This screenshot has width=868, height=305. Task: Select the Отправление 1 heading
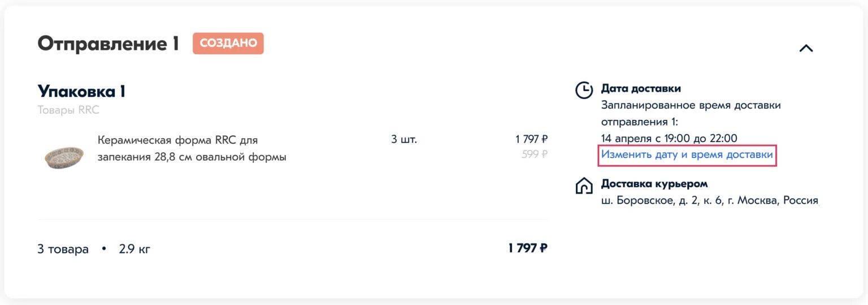tap(108, 44)
